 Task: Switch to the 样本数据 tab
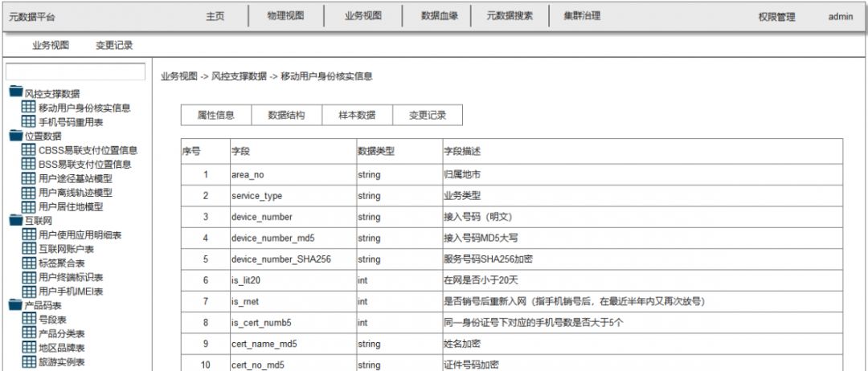pos(357,115)
